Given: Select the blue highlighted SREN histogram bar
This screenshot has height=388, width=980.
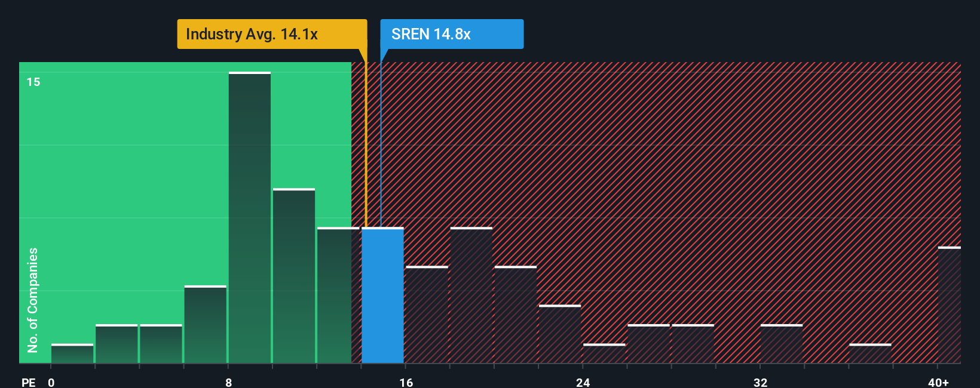Looking at the screenshot, I should pyautogui.click(x=382, y=295).
